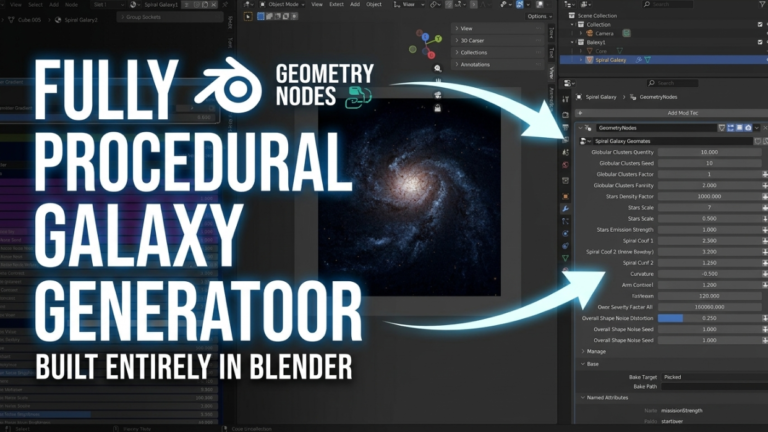Viewport: 768px width, 432px height.
Task: Click the Stars Density Factor value field
Action: coord(710,196)
